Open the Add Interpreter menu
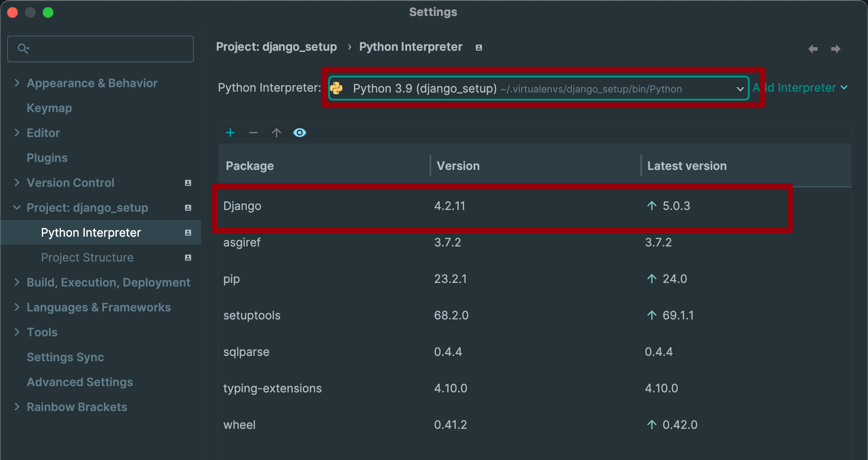Image resolution: width=868 pixels, height=460 pixels. coord(800,88)
